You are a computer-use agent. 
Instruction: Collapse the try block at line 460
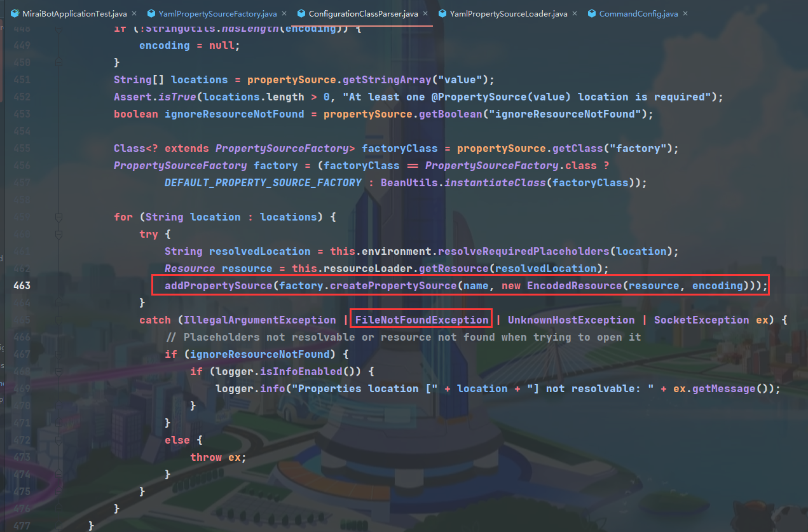(58, 235)
